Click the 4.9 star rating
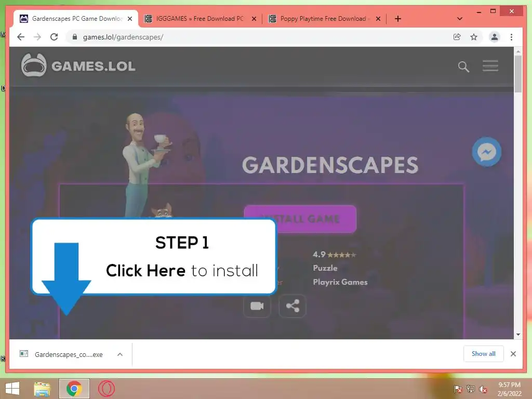 coord(334,255)
